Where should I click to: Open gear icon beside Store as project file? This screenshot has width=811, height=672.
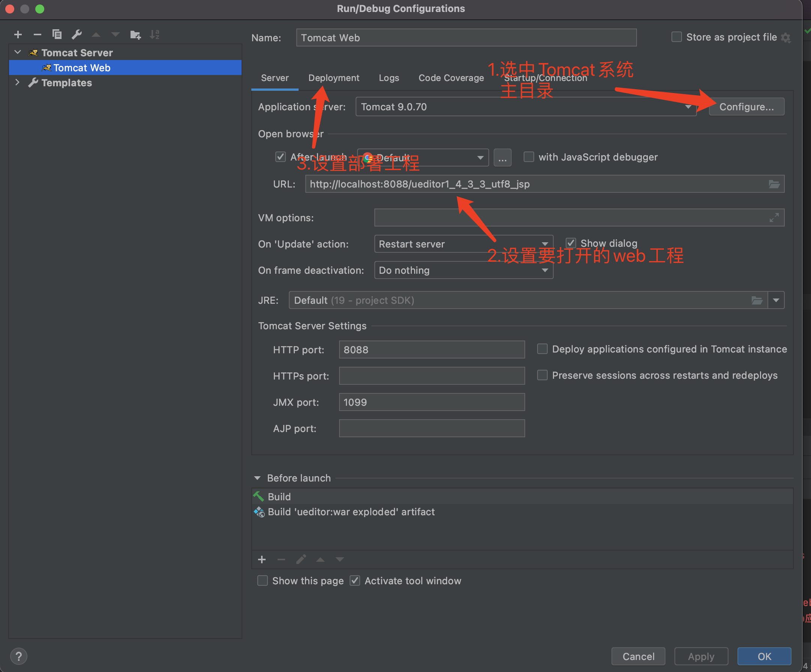[x=785, y=38]
